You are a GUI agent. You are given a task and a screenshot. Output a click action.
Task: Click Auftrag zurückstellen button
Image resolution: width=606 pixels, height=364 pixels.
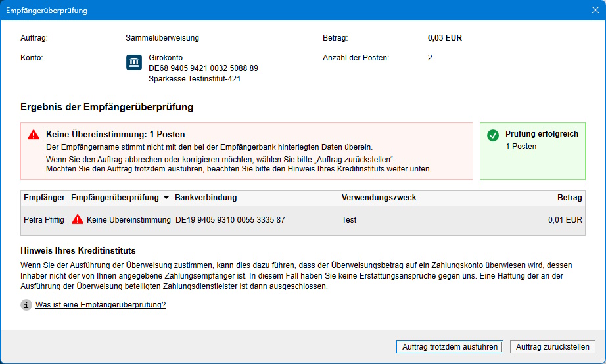(552, 347)
